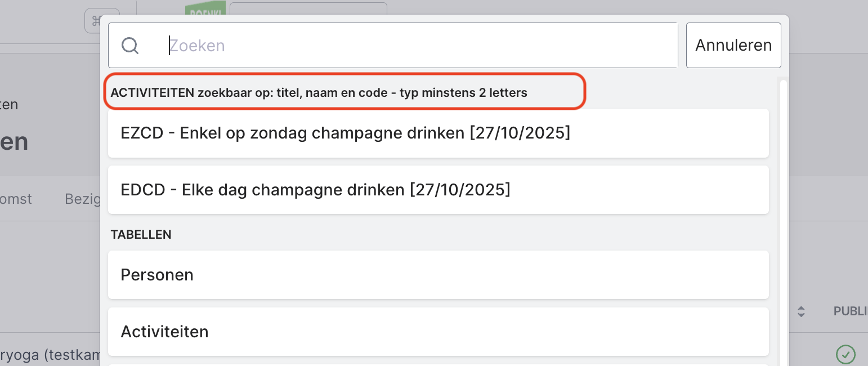Click the empty field beside the logo

[x=308, y=8]
